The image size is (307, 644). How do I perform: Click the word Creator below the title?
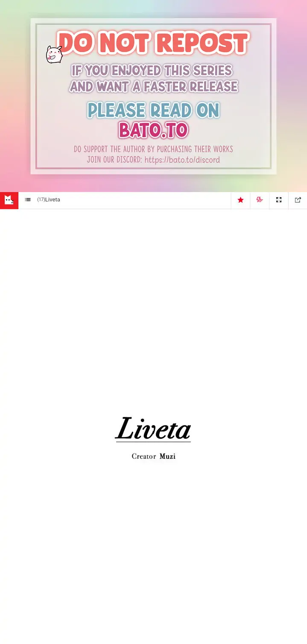tap(144, 457)
